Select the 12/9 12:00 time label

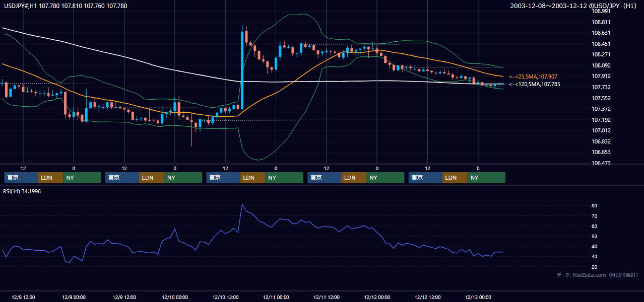tap(124, 297)
